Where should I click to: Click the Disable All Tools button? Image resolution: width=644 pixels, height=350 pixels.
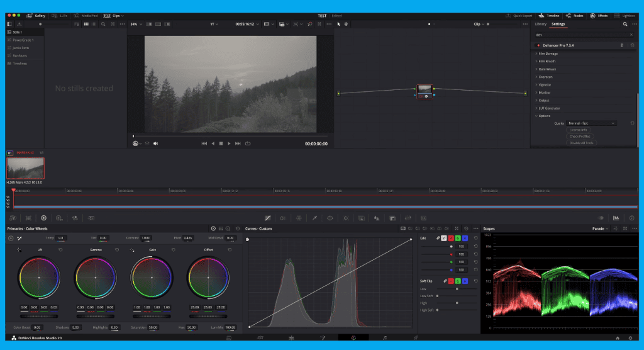point(581,143)
